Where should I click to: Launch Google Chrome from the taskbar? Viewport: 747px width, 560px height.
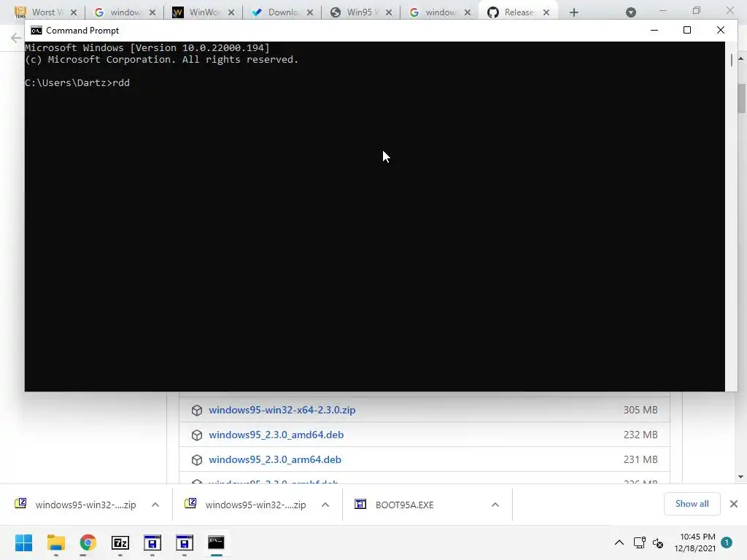tap(88, 542)
